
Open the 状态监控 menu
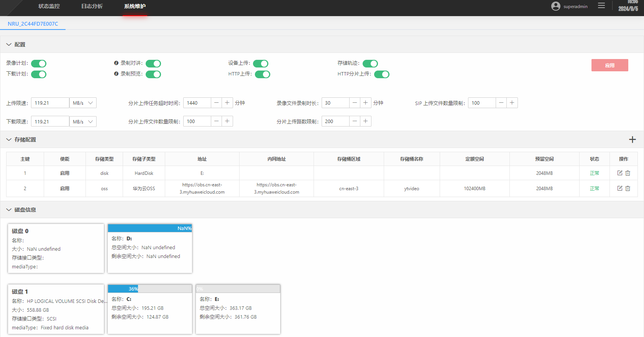click(x=49, y=6)
